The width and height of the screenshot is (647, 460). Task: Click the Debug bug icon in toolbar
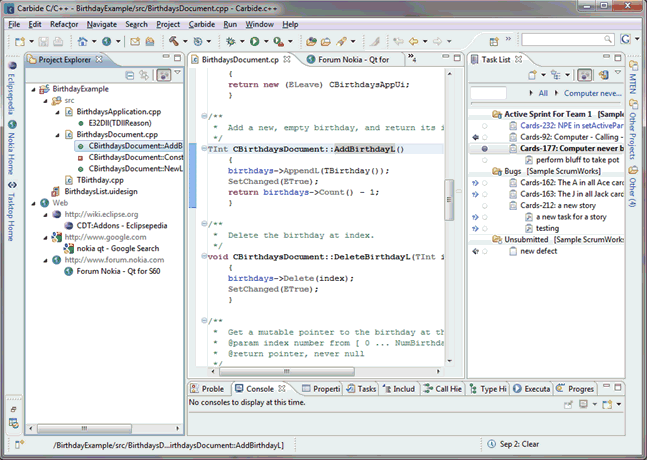[x=231, y=41]
